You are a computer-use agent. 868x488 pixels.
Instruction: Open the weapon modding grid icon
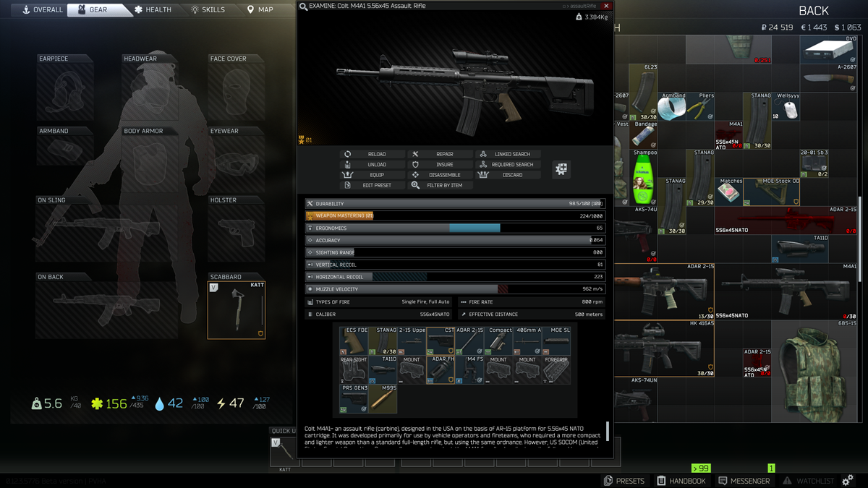(x=560, y=168)
